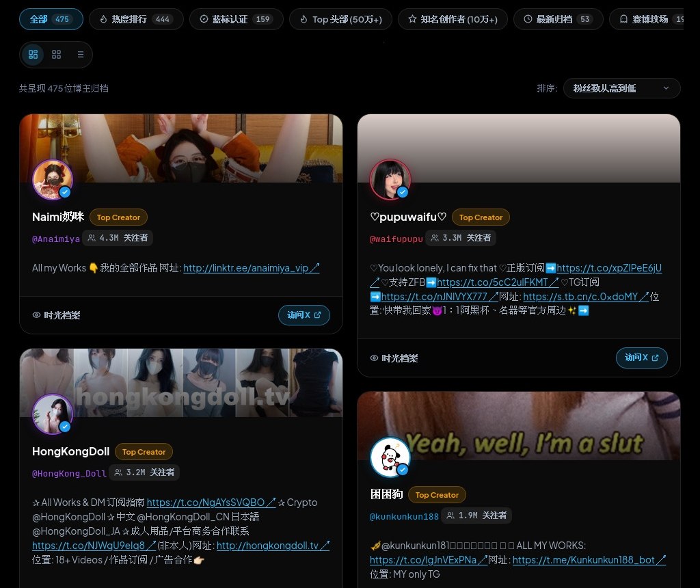Viewport: 700px width, 588px height.
Task: Click 共呈现 475 位博主归档 text
Action: (x=64, y=88)
